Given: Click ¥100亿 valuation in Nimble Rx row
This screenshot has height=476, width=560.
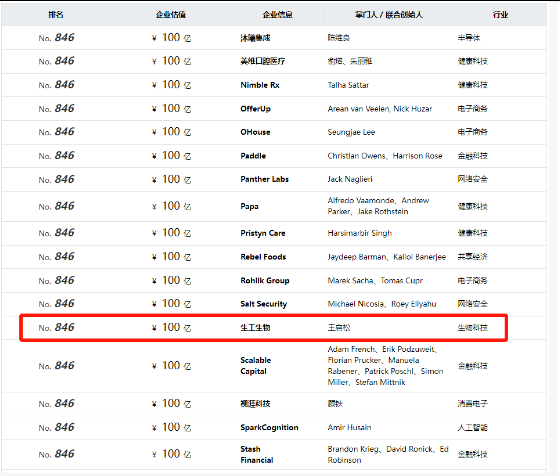Looking at the screenshot, I should point(171,85).
